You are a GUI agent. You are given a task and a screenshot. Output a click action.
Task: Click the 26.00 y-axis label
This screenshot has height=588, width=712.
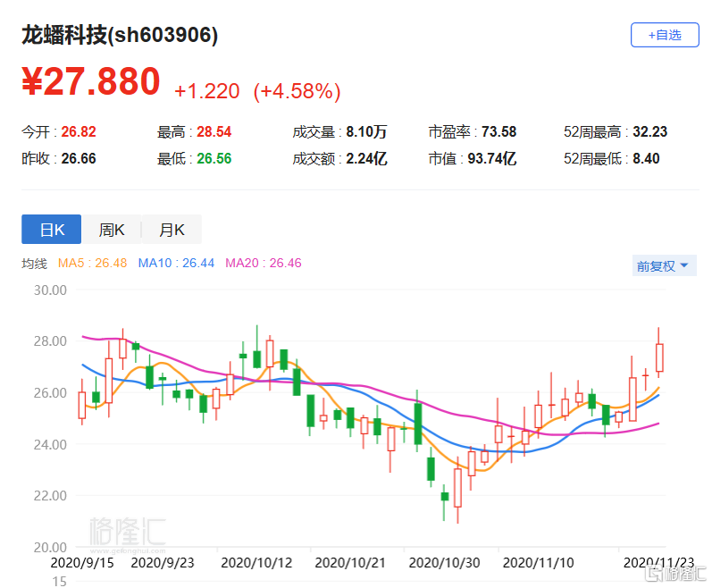[50, 393]
